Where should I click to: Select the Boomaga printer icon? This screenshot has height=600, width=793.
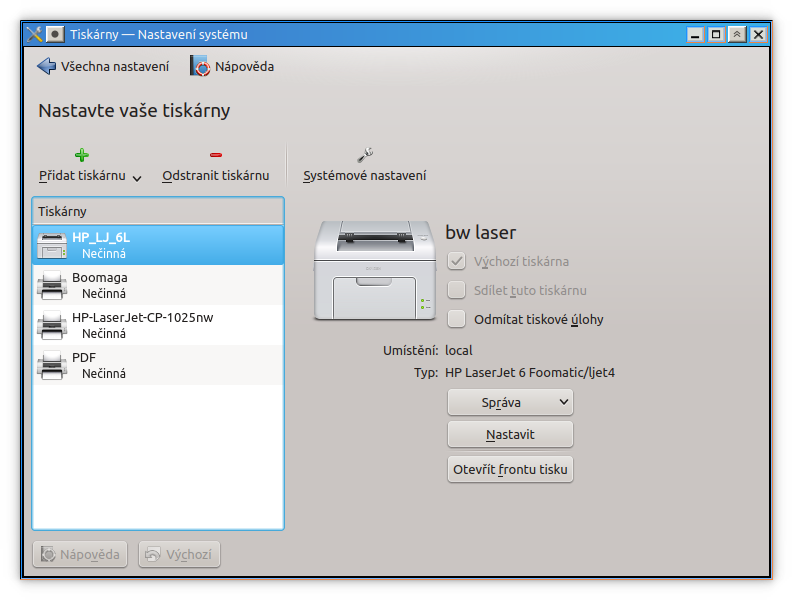(52, 286)
